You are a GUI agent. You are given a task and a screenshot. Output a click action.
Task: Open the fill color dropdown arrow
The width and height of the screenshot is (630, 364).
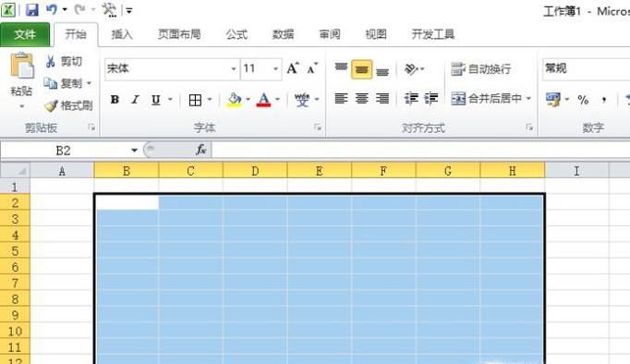[248, 99]
